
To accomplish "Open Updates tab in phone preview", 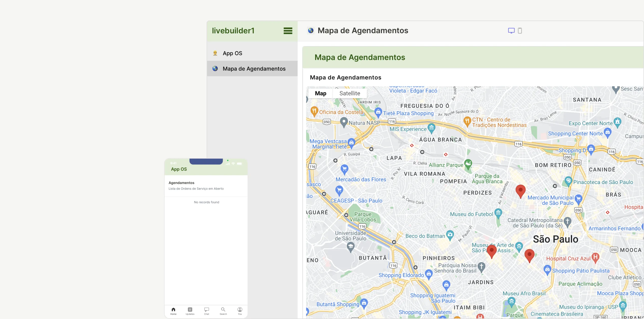I will pyautogui.click(x=190, y=311).
